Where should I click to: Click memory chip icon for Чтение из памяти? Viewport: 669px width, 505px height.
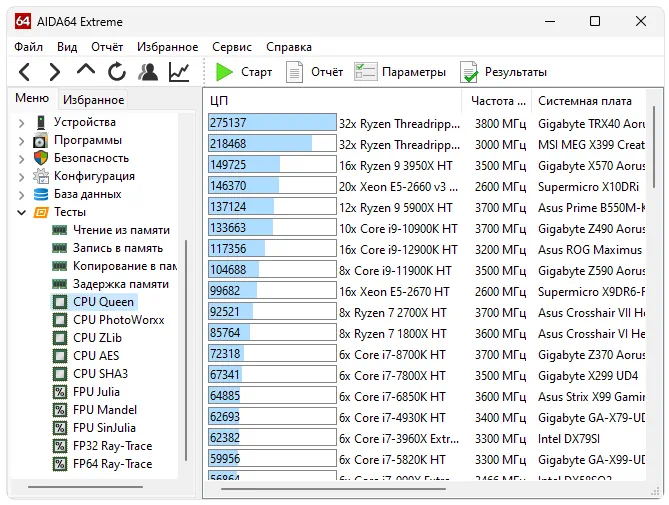point(59,230)
